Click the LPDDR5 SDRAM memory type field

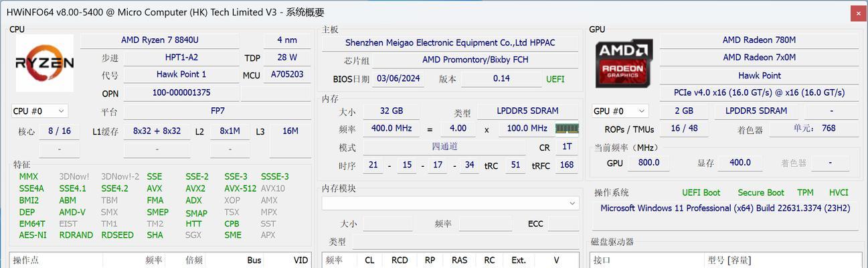(x=527, y=111)
